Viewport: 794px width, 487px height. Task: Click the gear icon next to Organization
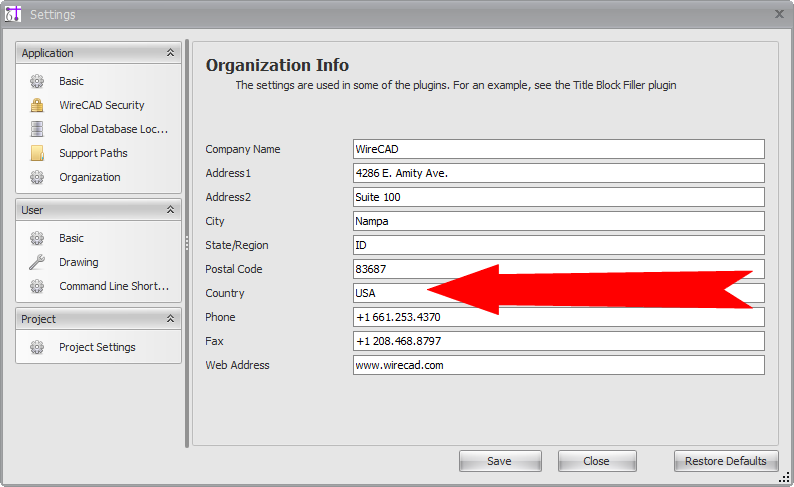(x=37, y=177)
